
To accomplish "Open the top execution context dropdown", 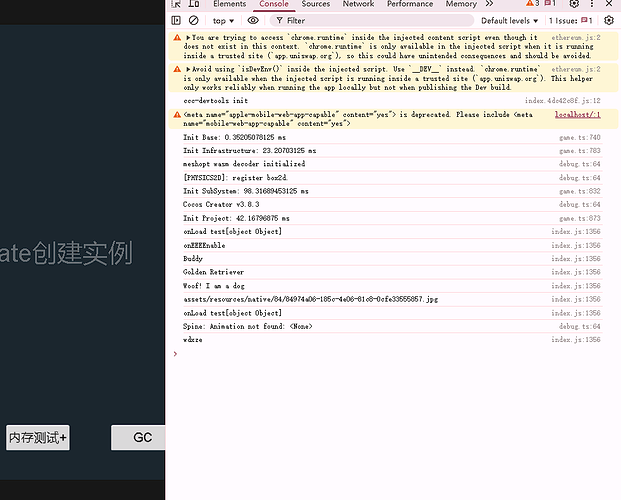I will pos(223,21).
